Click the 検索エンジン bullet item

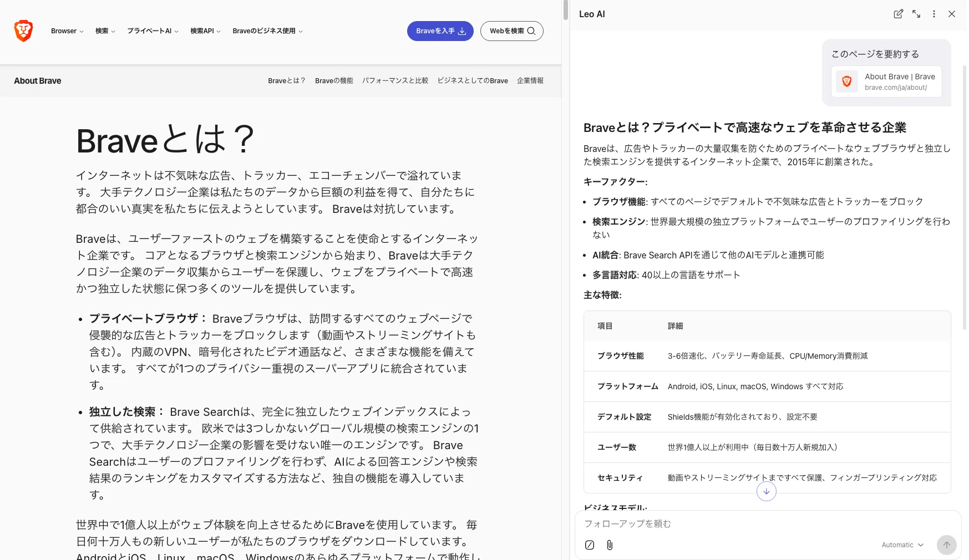click(x=771, y=228)
